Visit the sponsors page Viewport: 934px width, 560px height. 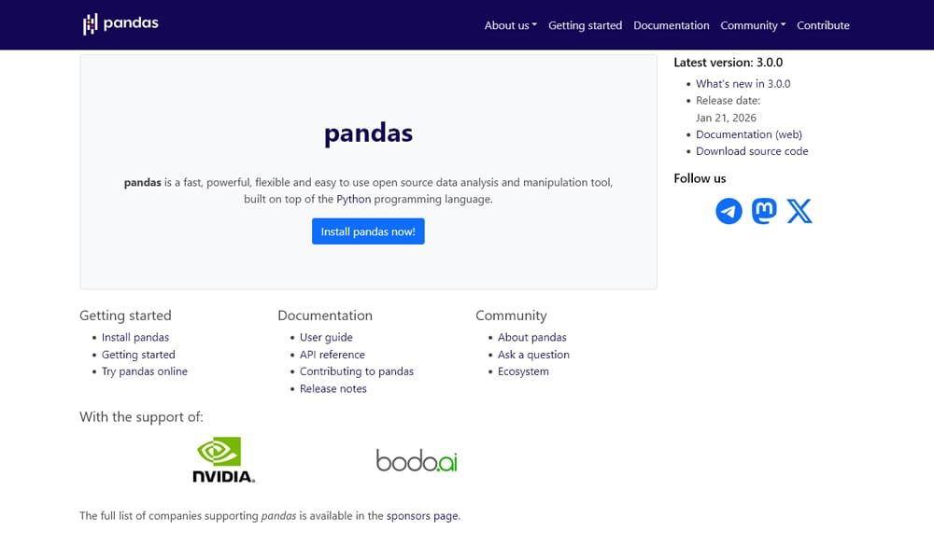click(422, 515)
